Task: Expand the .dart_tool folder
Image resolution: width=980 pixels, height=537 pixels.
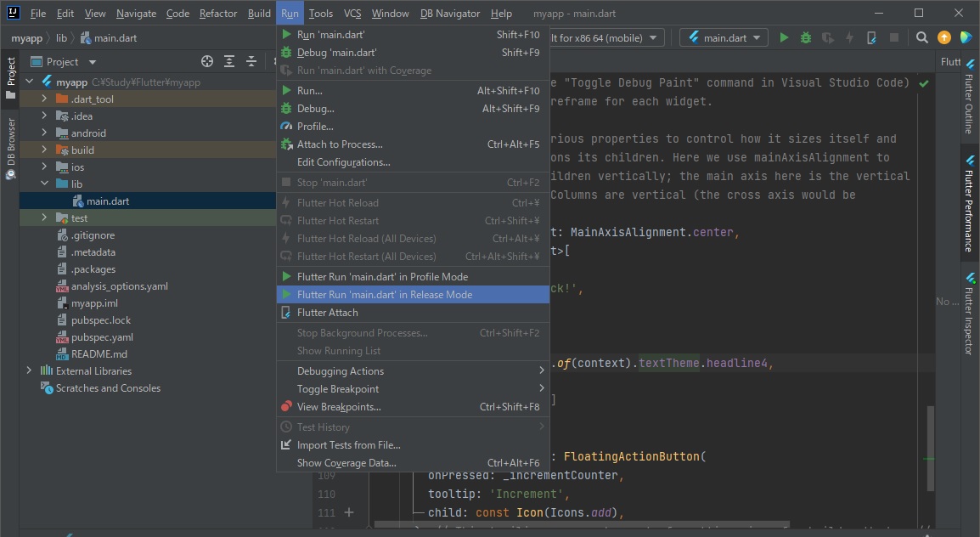Action: click(44, 99)
